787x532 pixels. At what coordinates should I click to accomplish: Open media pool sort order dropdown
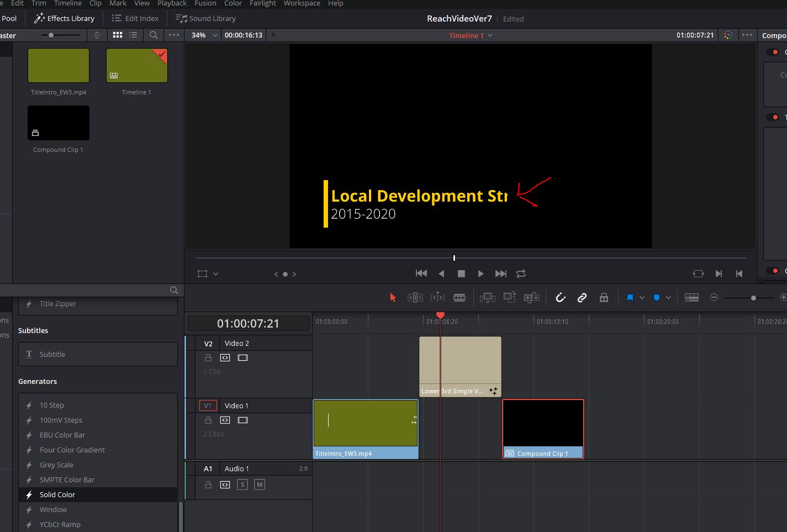point(97,35)
